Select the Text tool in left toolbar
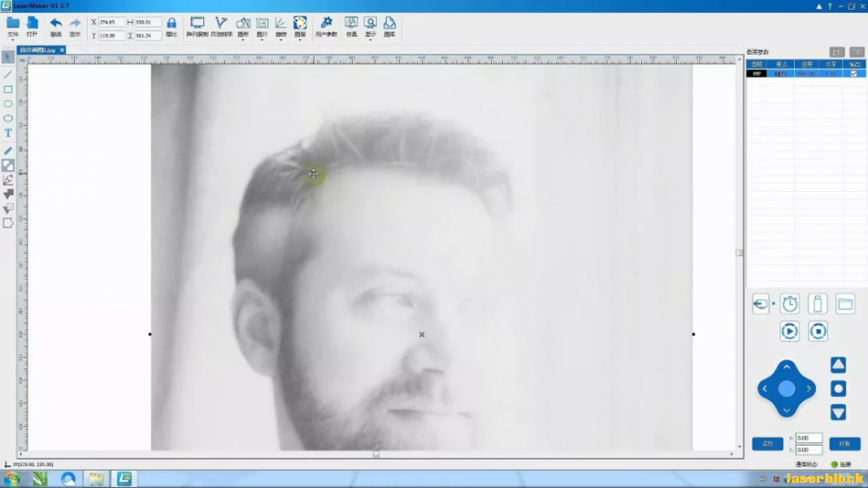This screenshot has height=488, width=868. point(8,133)
